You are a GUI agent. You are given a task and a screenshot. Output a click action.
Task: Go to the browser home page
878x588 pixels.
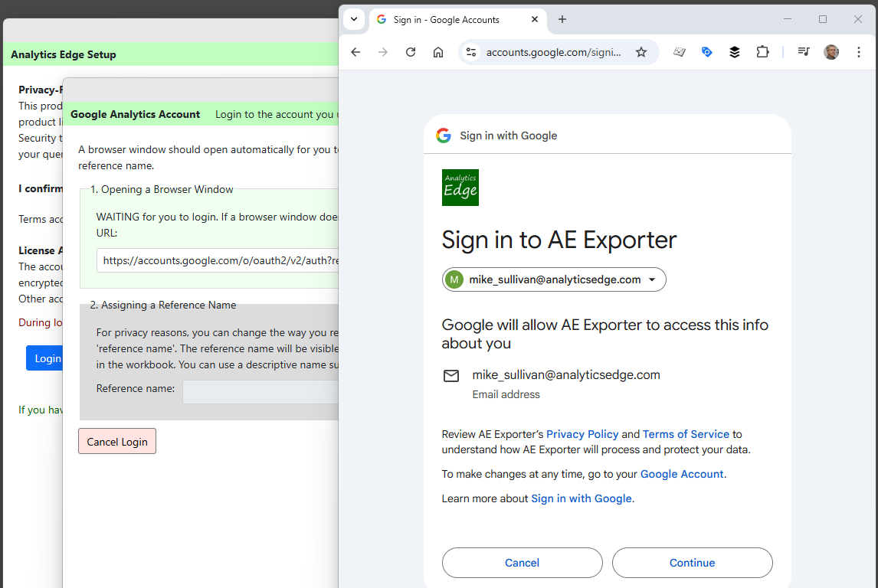(x=438, y=52)
